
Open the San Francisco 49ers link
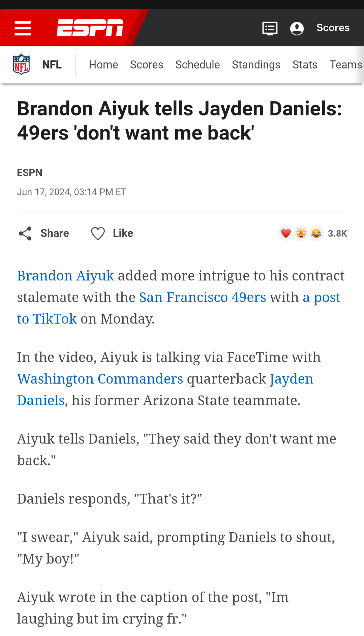203,297
